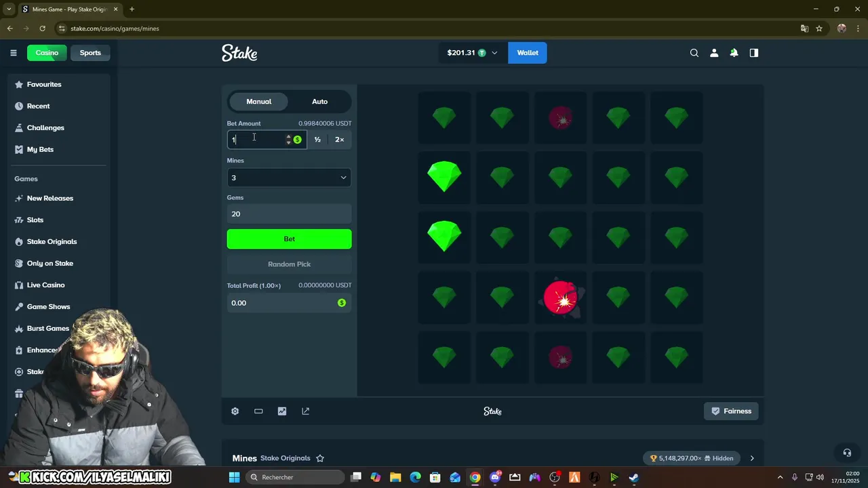Screen dimensions: 868x488
Task: Reload the browser page
Action: pyautogui.click(x=42, y=28)
